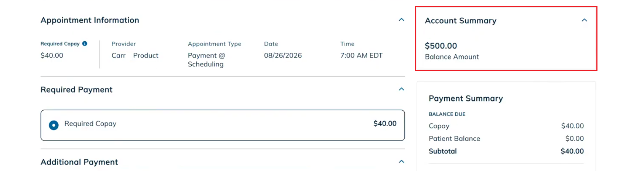Click the Payment Summary heading

466,99
